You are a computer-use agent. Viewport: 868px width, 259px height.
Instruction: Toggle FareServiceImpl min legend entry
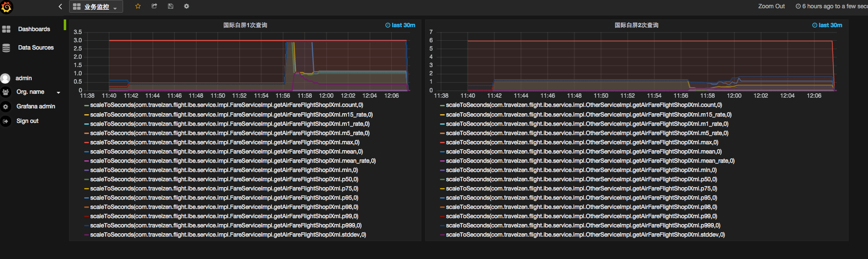click(224, 170)
